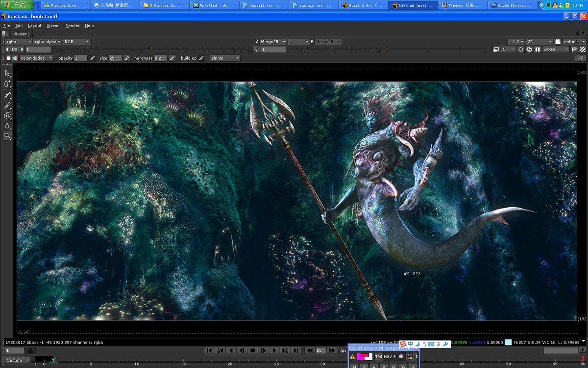Click the frame lock icon
Screen dimensions: 588x368
[30, 350]
